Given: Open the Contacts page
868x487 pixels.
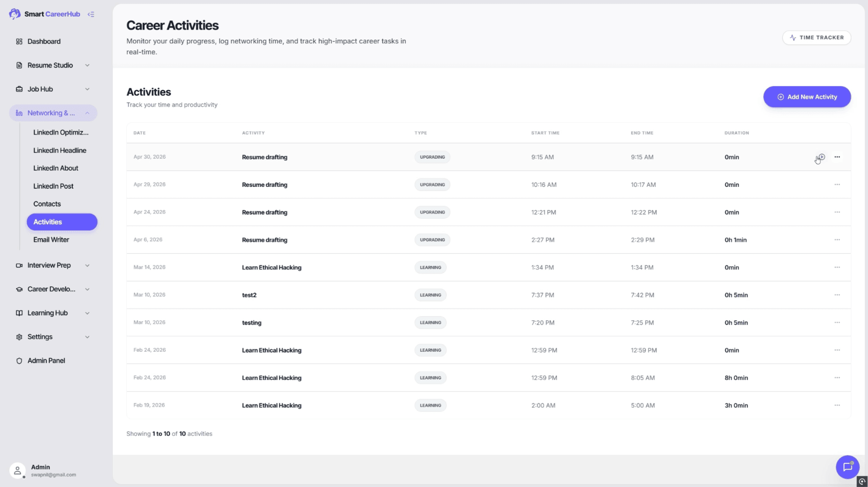Looking at the screenshot, I should [62, 204].
